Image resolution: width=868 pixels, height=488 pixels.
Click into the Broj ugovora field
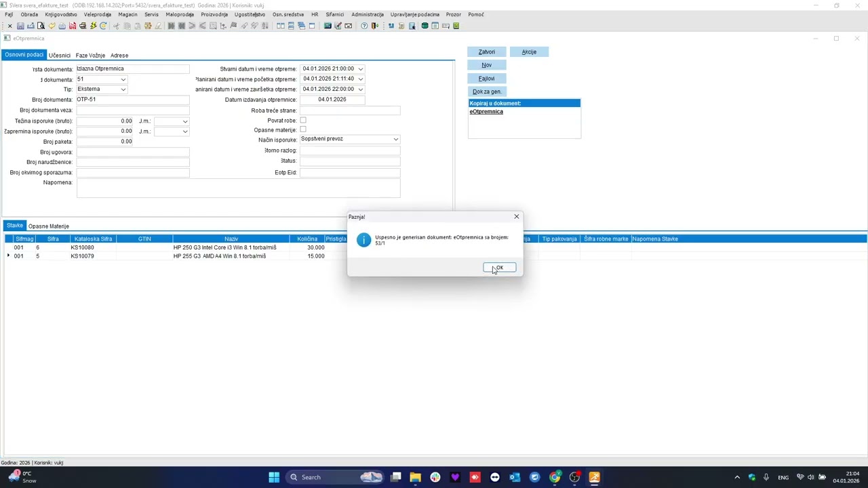[133, 152]
